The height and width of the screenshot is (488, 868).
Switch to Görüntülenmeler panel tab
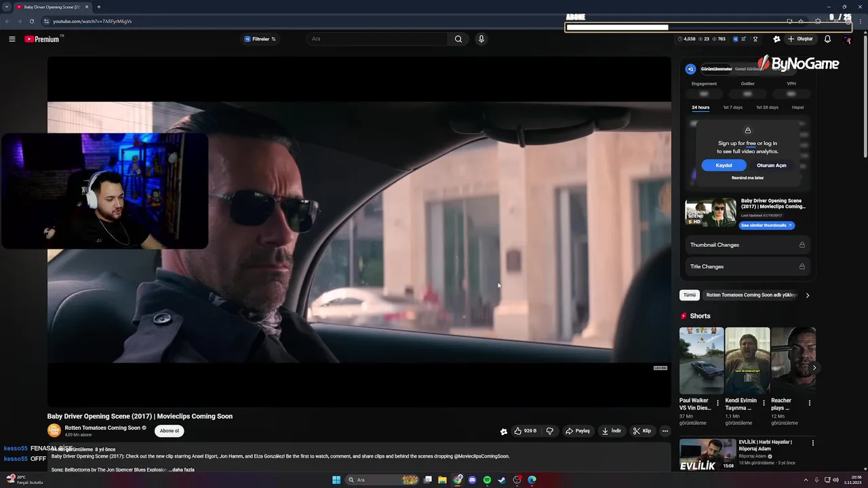tap(716, 69)
